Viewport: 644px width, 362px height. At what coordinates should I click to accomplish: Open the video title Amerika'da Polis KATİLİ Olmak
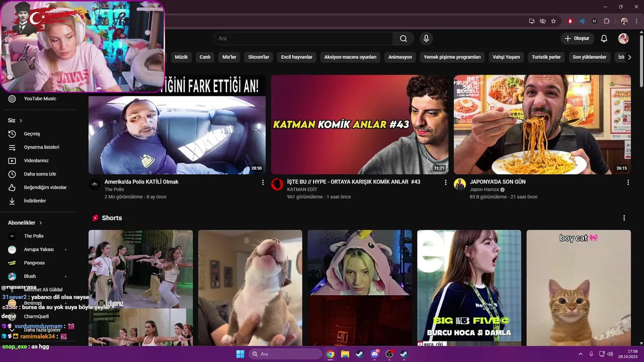[141, 182]
